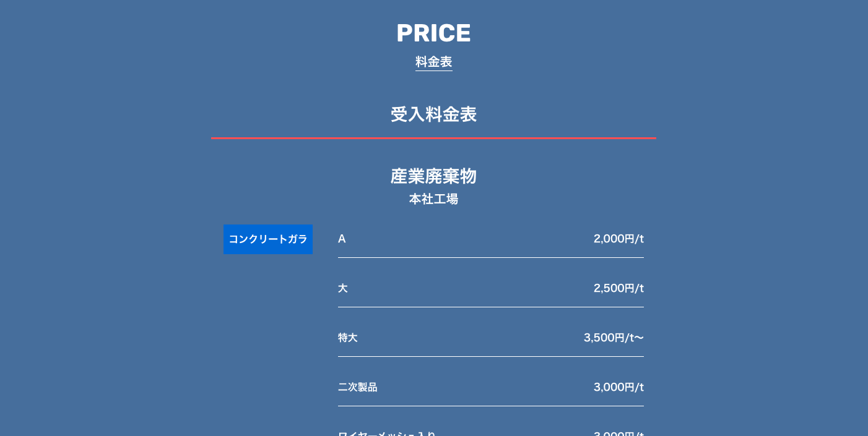Viewport: 868px width, 436px height.
Task: Click the 料金表 underlined link
Action: tap(433, 62)
